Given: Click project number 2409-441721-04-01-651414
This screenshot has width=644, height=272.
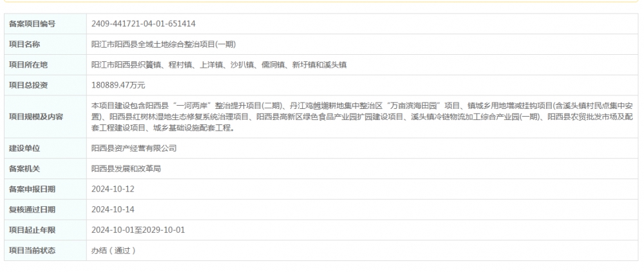Looking at the screenshot, I should pos(144,24).
